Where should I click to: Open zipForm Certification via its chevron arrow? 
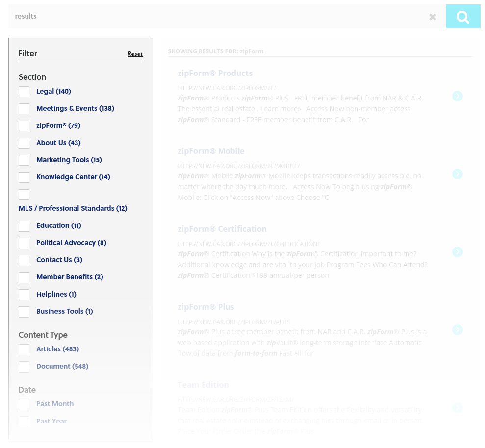click(x=457, y=252)
